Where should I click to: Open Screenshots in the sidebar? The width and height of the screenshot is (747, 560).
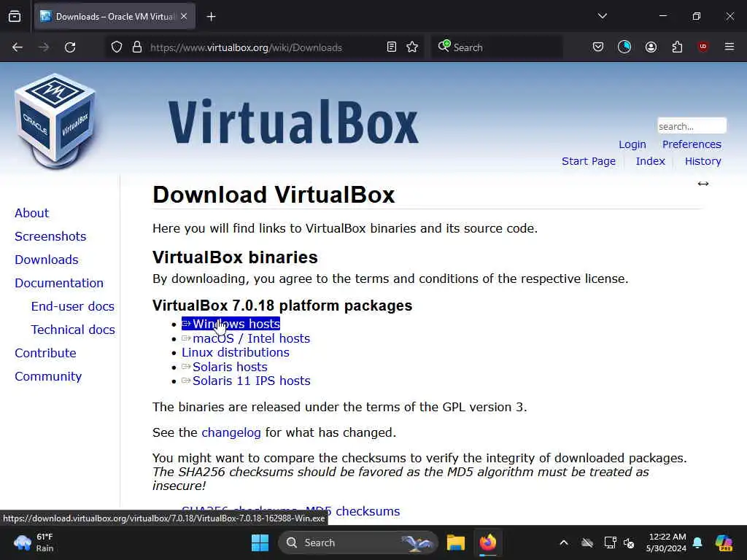tap(50, 236)
